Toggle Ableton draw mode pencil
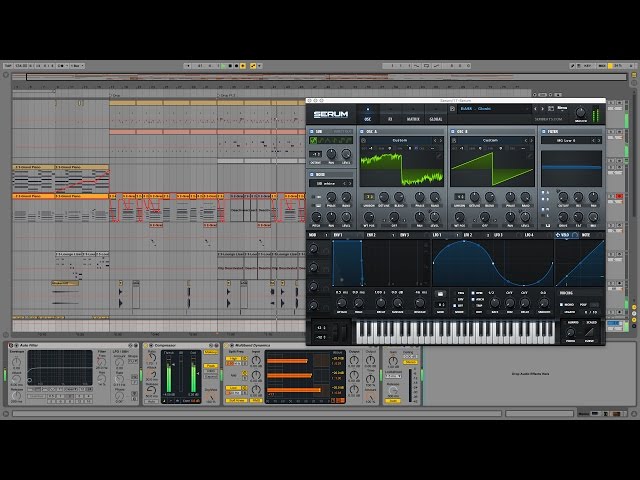 point(573,65)
